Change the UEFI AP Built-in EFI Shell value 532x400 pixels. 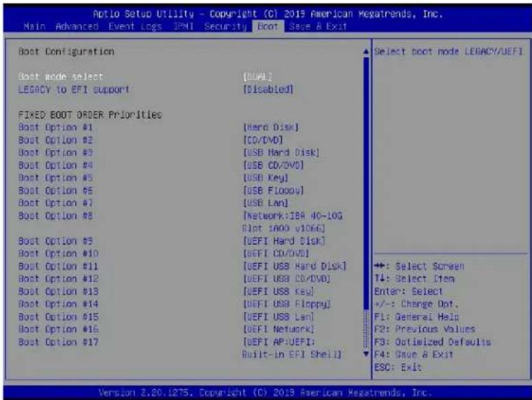pos(292,348)
